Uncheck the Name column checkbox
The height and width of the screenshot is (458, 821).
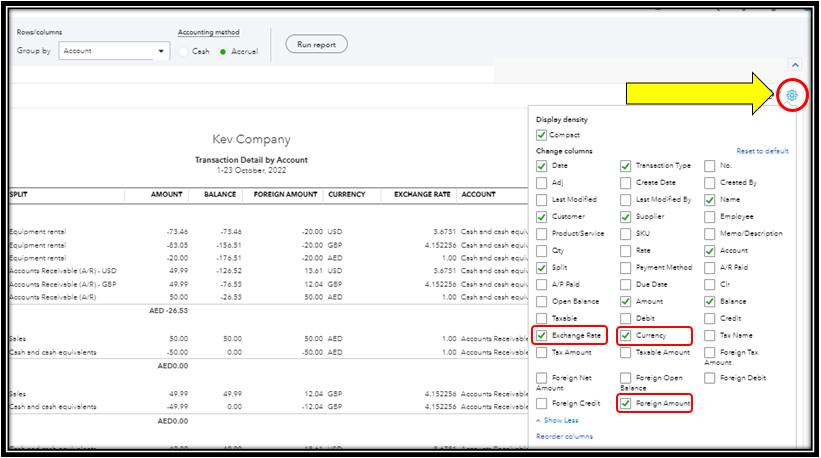709,200
